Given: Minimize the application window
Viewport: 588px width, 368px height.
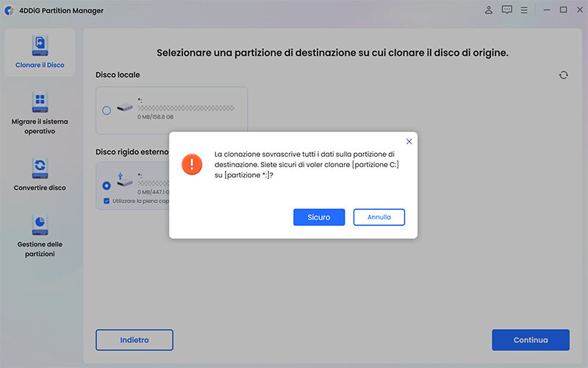Looking at the screenshot, I should pyautogui.click(x=547, y=10).
